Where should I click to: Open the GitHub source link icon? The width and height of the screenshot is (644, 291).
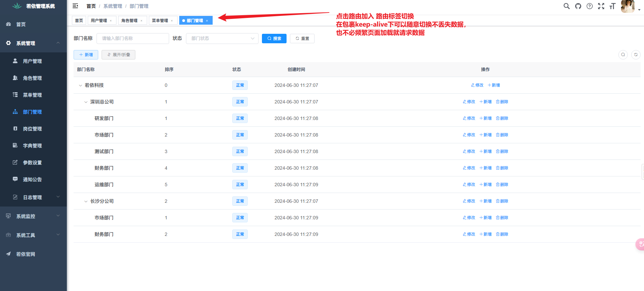coord(578,6)
